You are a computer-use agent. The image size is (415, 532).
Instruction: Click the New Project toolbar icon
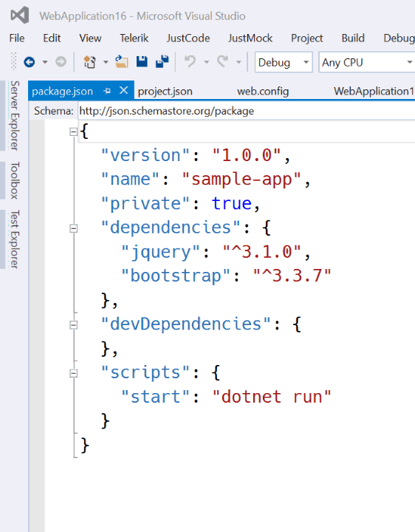[89, 62]
